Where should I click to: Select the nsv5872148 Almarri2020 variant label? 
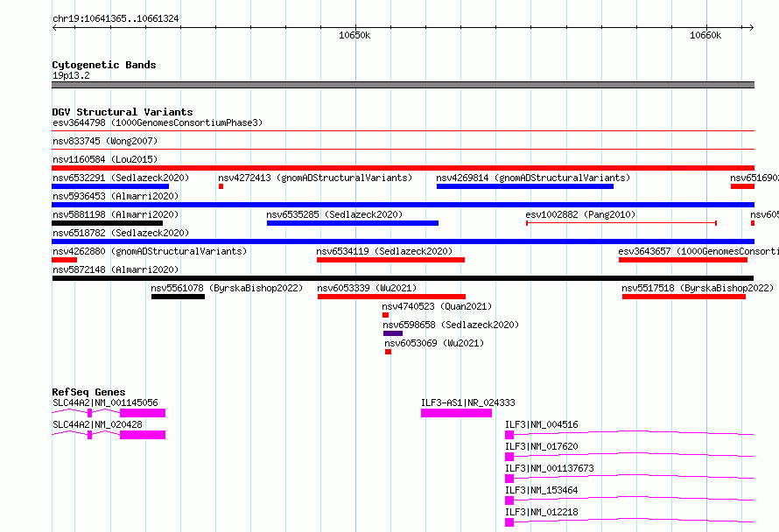pos(116,269)
